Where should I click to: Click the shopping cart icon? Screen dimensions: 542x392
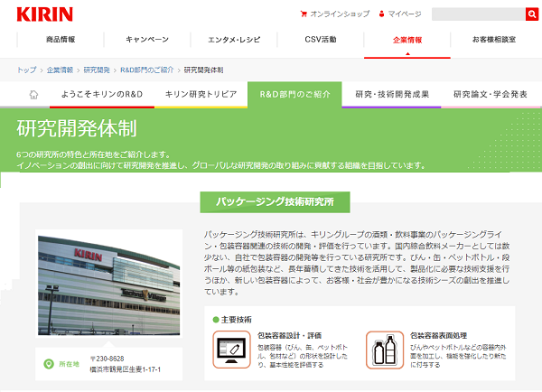303,14
